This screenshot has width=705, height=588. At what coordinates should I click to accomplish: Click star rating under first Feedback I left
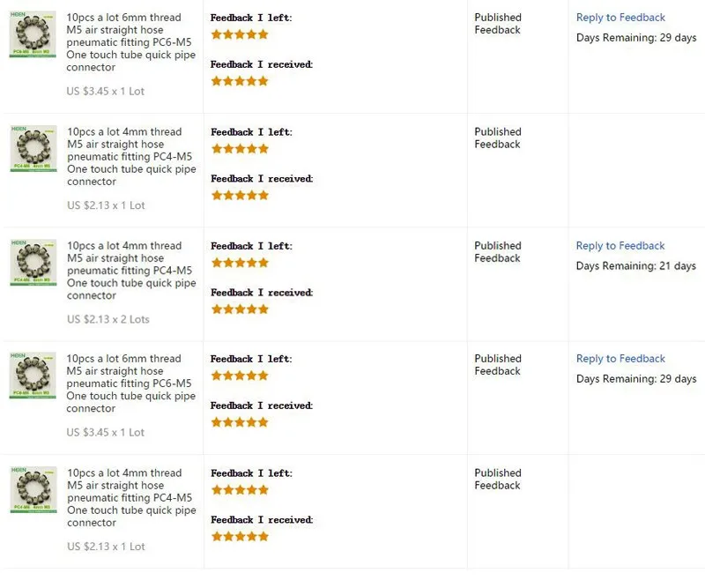point(240,34)
